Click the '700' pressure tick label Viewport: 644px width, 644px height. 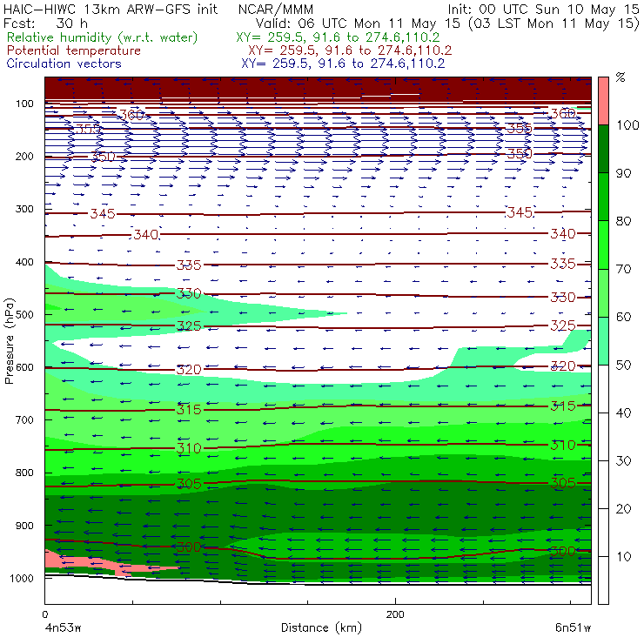coord(24,420)
